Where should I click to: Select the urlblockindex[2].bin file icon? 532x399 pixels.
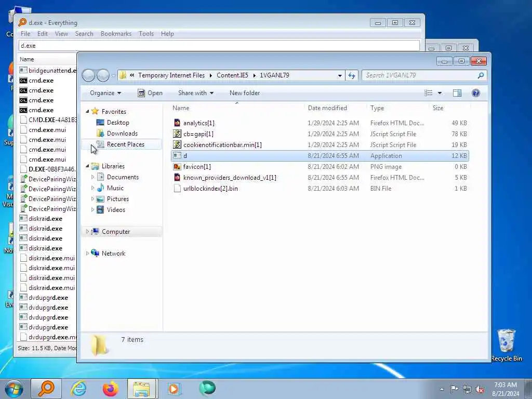177,188
